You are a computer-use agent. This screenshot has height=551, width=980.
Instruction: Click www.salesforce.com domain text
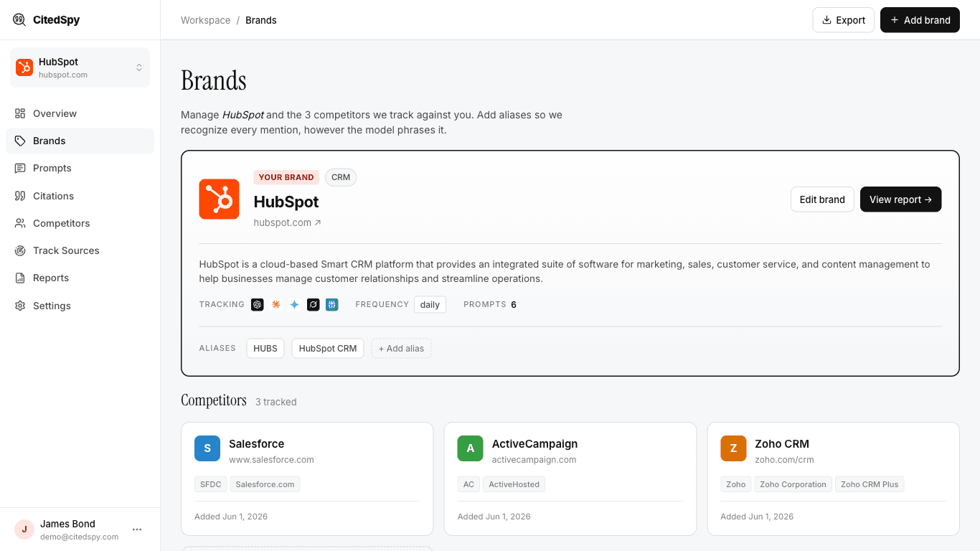[x=271, y=460]
